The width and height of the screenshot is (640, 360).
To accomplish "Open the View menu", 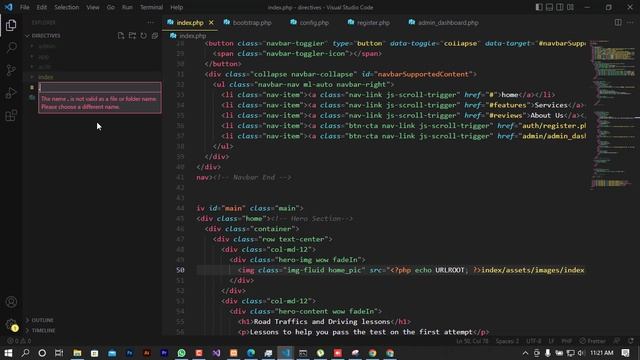I will [93, 7].
